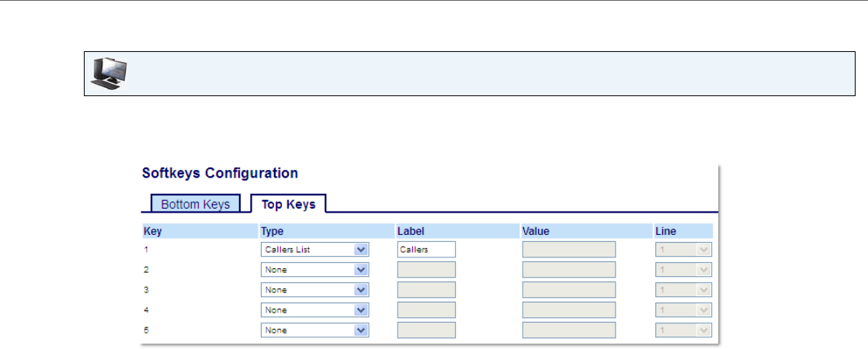Open the Line dropdown for key 5
This screenshot has height=349, width=868.
coord(683,330)
